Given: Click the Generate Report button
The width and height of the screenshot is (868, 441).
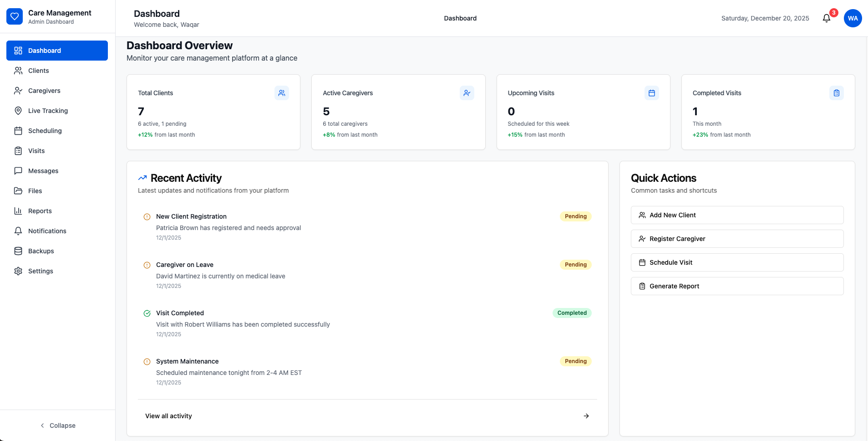Looking at the screenshot, I should pyautogui.click(x=737, y=286).
